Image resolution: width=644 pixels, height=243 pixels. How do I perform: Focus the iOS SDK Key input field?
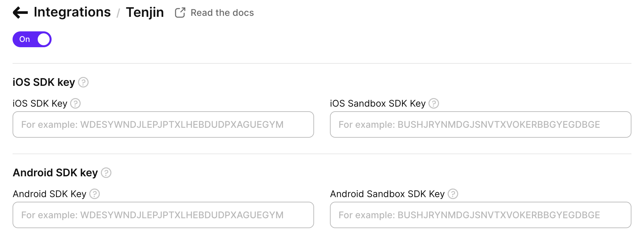click(x=163, y=124)
